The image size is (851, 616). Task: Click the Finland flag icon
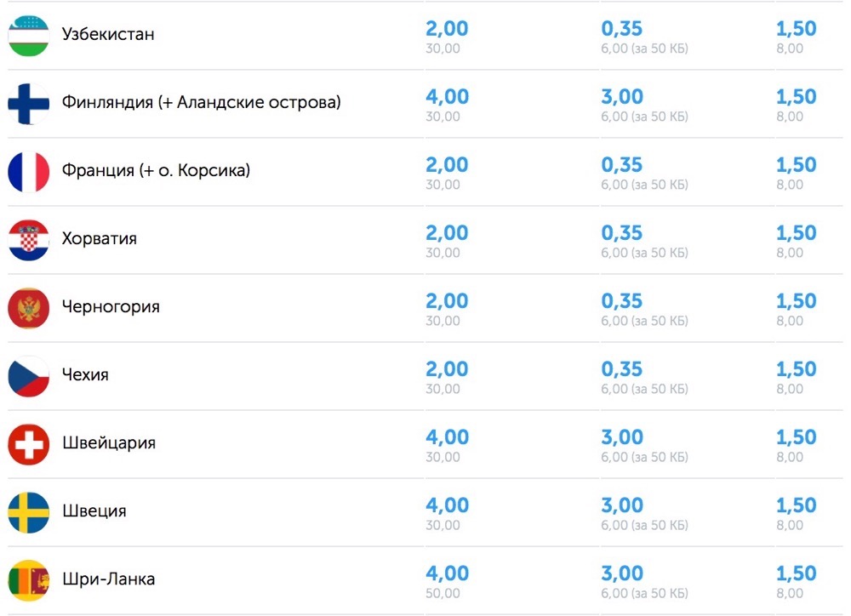coord(29,104)
